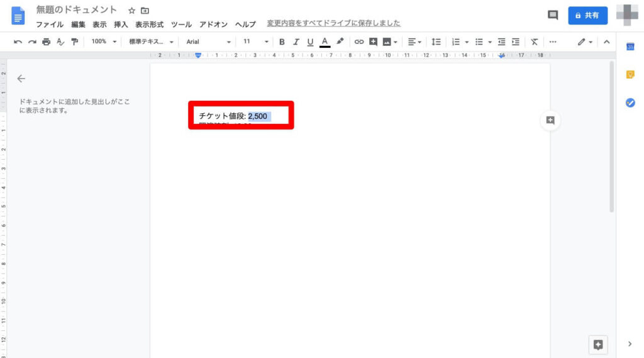This screenshot has width=644, height=358.
Task: Click the Explore button at bottom right
Action: [598, 344]
